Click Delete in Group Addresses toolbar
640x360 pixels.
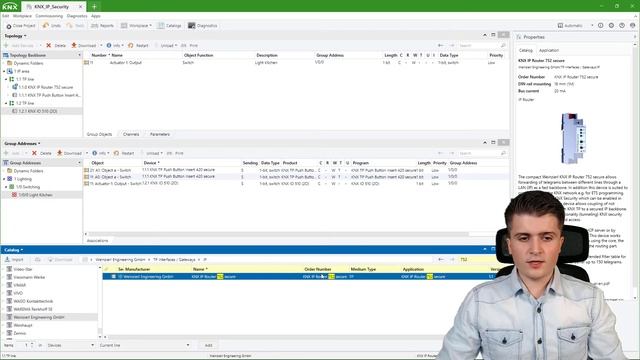[x=42, y=153]
